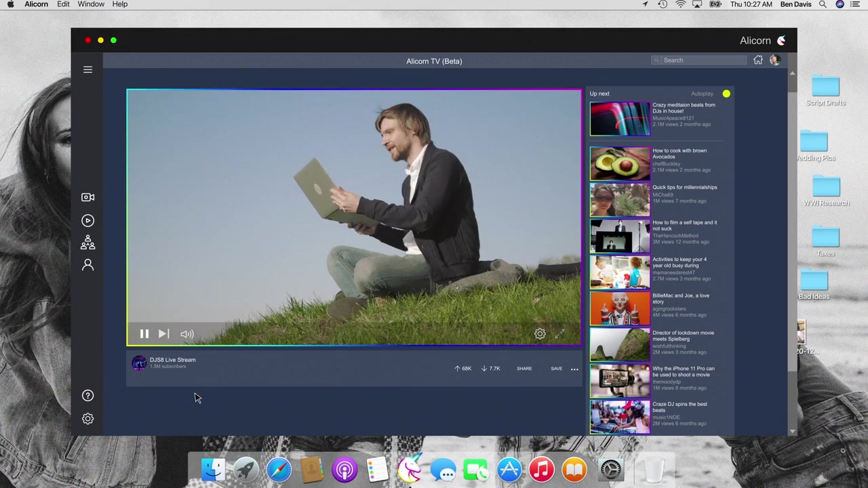This screenshot has width=868, height=488.
Task: Open the help question mark icon
Action: click(x=87, y=396)
